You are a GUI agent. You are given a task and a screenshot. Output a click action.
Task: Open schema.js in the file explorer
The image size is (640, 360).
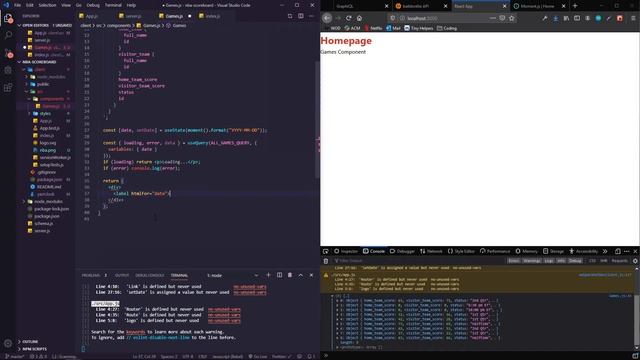point(44,224)
